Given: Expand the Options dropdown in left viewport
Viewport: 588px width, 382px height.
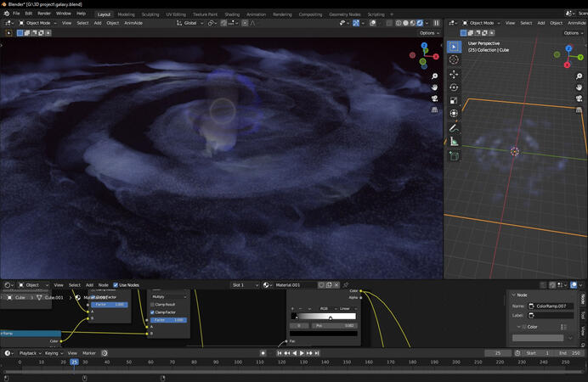Looking at the screenshot, I should pyautogui.click(x=429, y=33).
